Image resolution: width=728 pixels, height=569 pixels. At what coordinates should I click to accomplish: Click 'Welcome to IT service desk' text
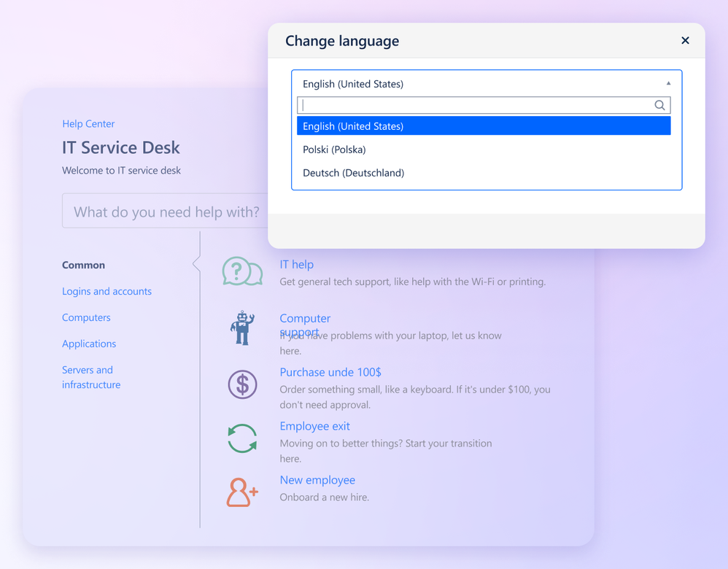121,171
